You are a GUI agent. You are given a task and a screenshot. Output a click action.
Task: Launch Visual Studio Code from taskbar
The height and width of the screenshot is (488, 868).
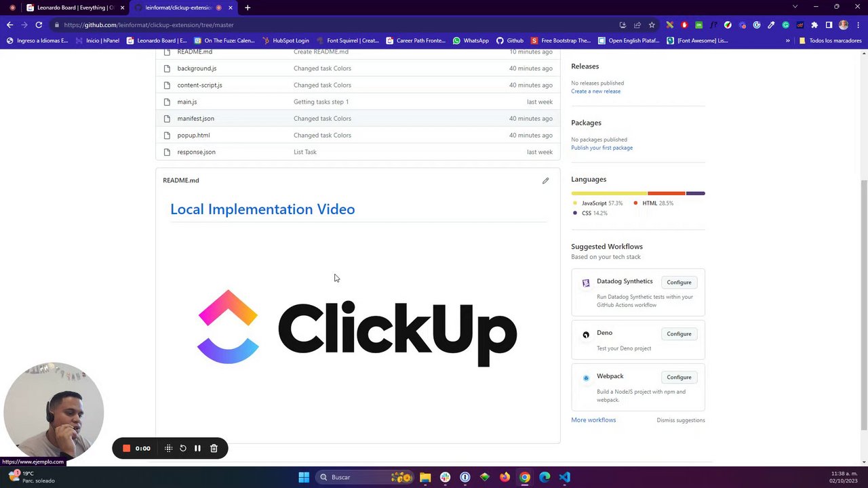click(x=564, y=477)
